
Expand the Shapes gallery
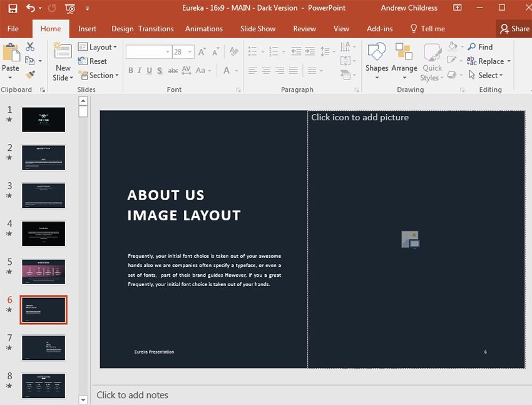tap(377, 61)
